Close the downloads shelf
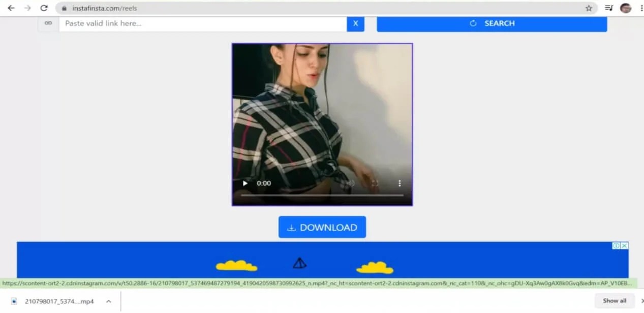The height and width of the screenshot is (313, 644). pyautogui.click(x=642, y=301)
